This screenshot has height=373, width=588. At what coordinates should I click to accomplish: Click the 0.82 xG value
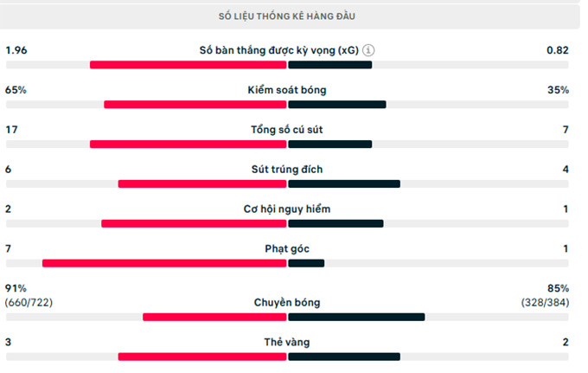(558, 50)
